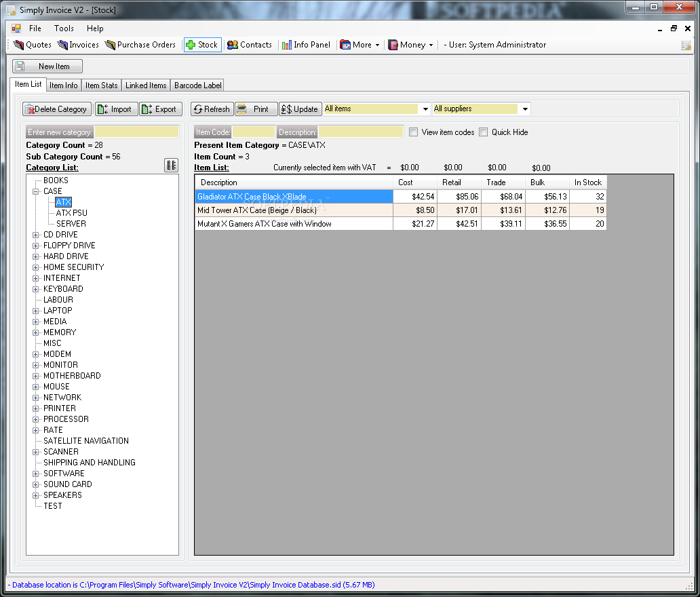Open the File menu
This screenshot has height=597, width=700.
[x=35, y=28]
